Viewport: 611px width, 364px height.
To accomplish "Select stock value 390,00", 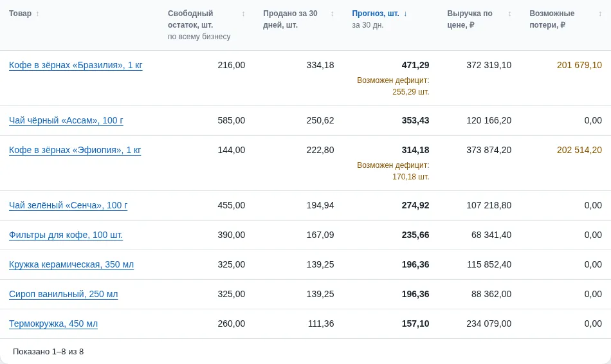I will click(x=232, y=235).
